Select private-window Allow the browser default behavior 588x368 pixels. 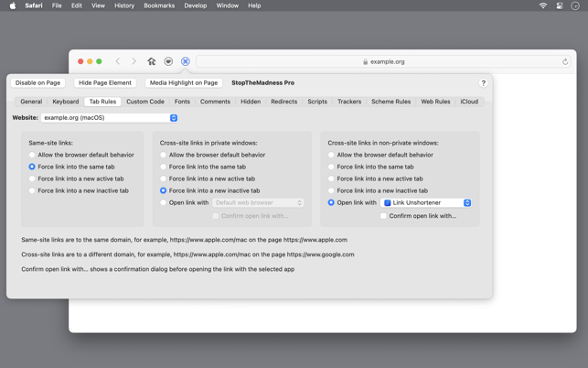[x=163, y=155]
